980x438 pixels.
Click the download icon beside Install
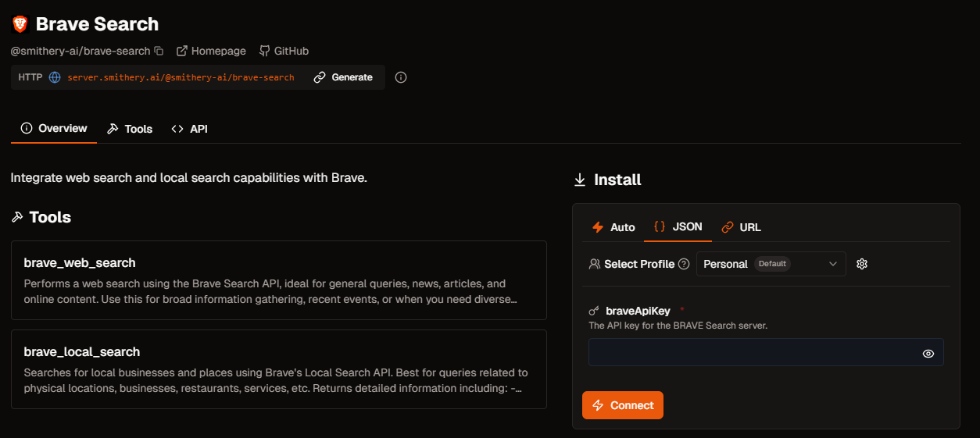(580, 180)
